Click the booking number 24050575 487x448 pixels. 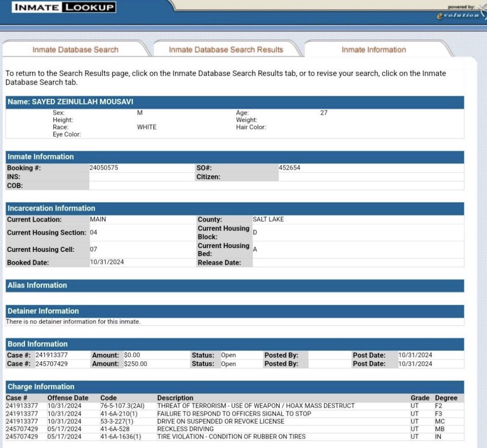104,168
